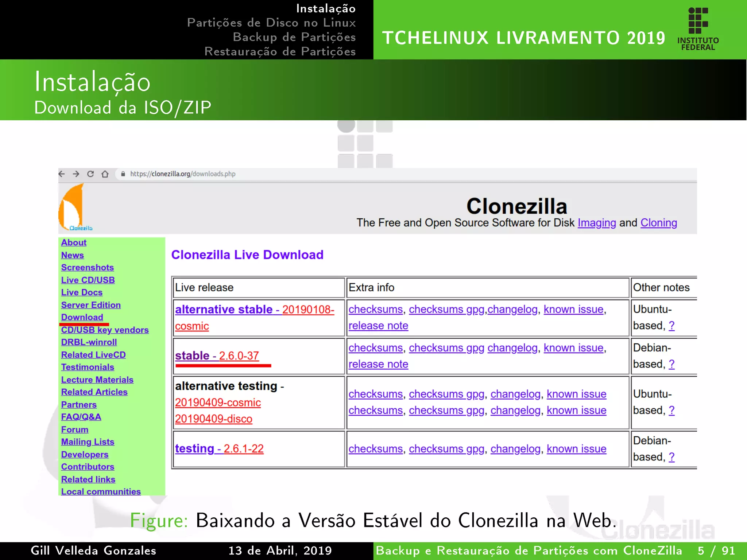
Task: Go to the browser home page icon
Action: [x=105, y=174]
